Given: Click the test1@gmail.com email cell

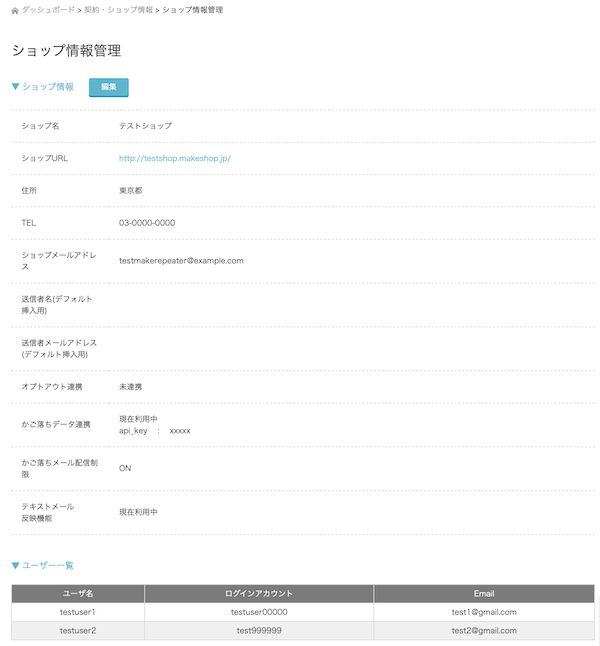Looking at the screenshot, I should click(x=484, y=612).
